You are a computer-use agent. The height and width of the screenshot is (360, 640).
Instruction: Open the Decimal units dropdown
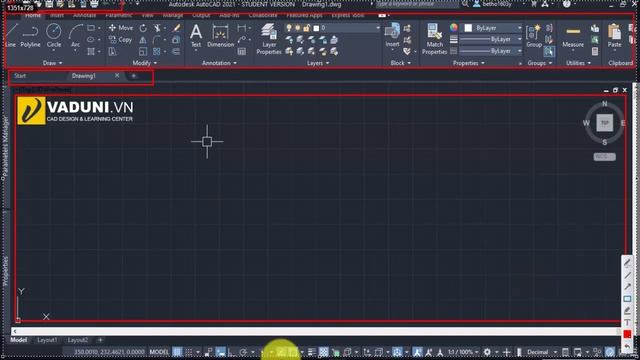(541, 352)
